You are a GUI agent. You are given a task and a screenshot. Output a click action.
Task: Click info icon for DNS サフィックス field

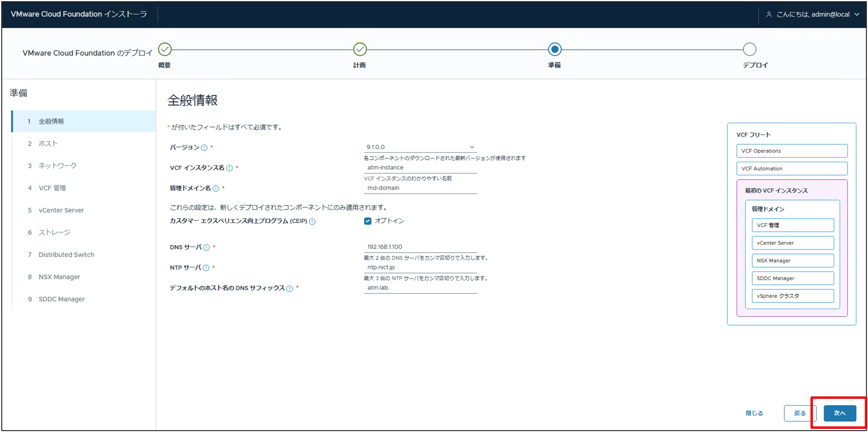coord(290,288)
